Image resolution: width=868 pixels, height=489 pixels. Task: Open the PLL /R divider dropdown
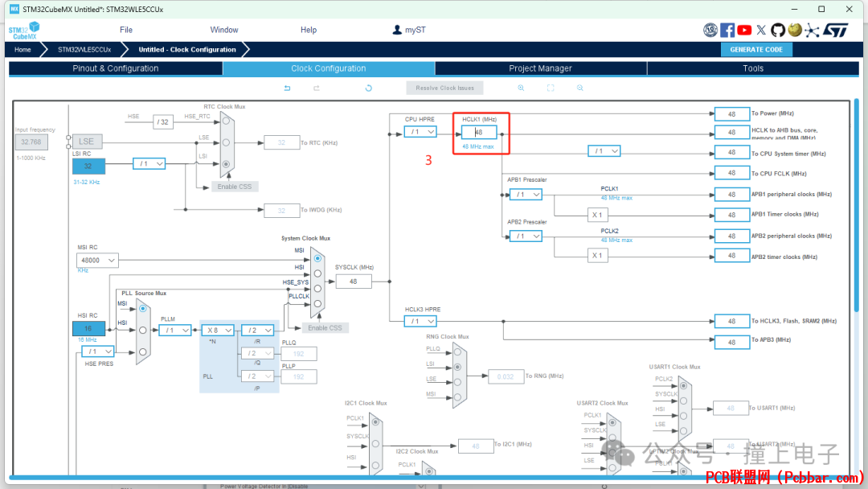257,330
